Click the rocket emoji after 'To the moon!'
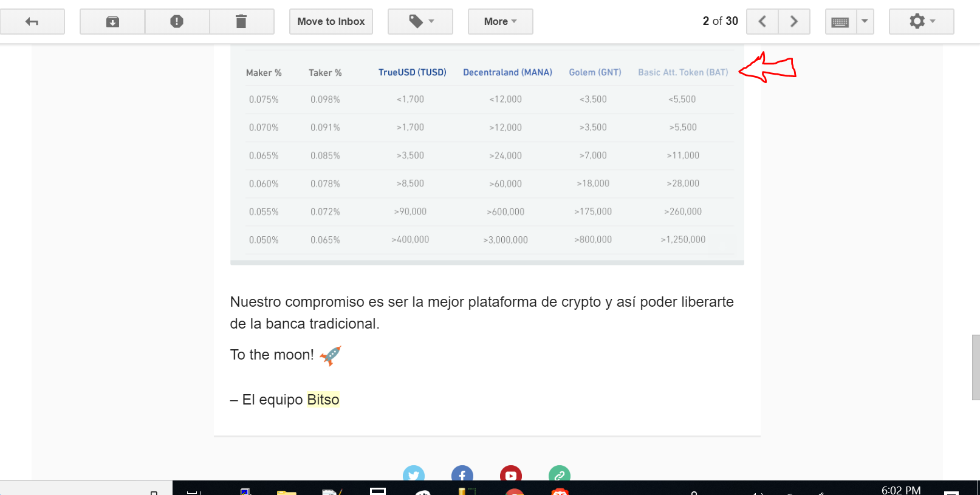The width and height of the screenshot is (980, 495). 331,355
